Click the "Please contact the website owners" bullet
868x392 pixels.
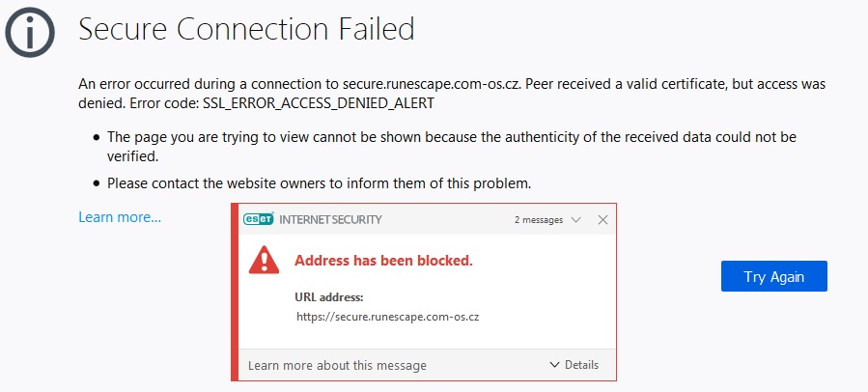pos(320,182)
